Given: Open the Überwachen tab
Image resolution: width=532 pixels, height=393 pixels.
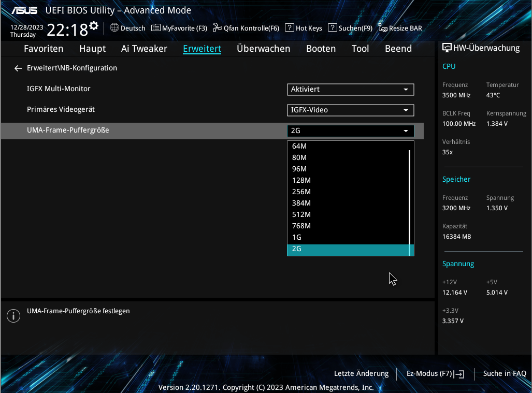Looking at the screenshot, I should coord(263,49).
